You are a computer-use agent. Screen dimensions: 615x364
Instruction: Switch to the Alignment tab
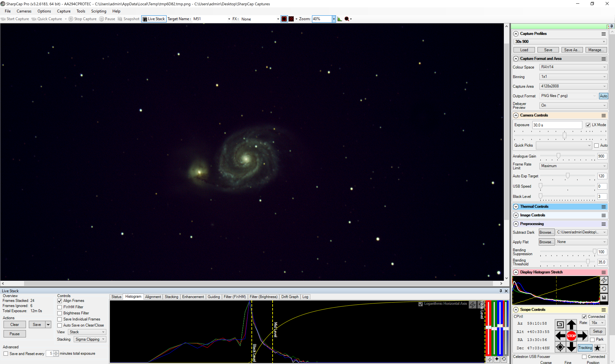coord(153,297)
